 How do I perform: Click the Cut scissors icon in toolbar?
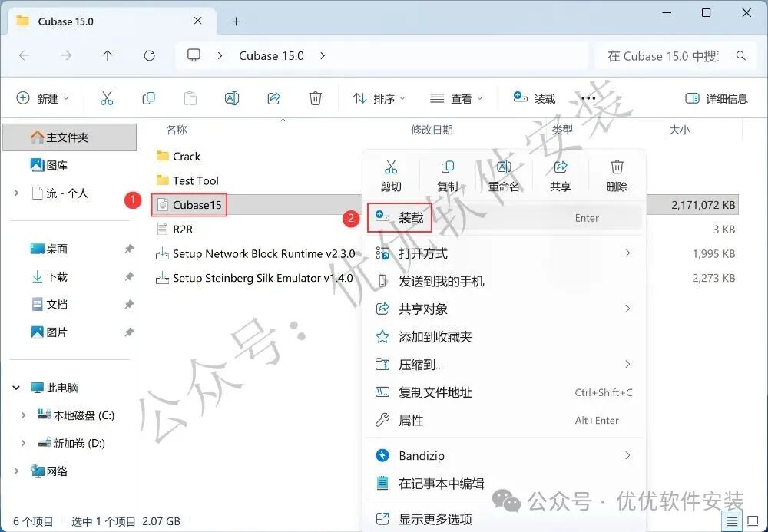point(107,98)
